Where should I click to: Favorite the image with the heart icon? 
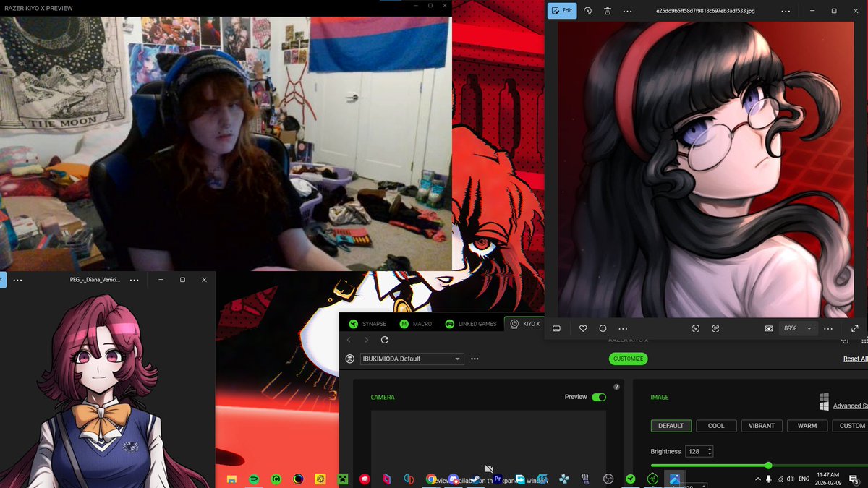(583, 328)
